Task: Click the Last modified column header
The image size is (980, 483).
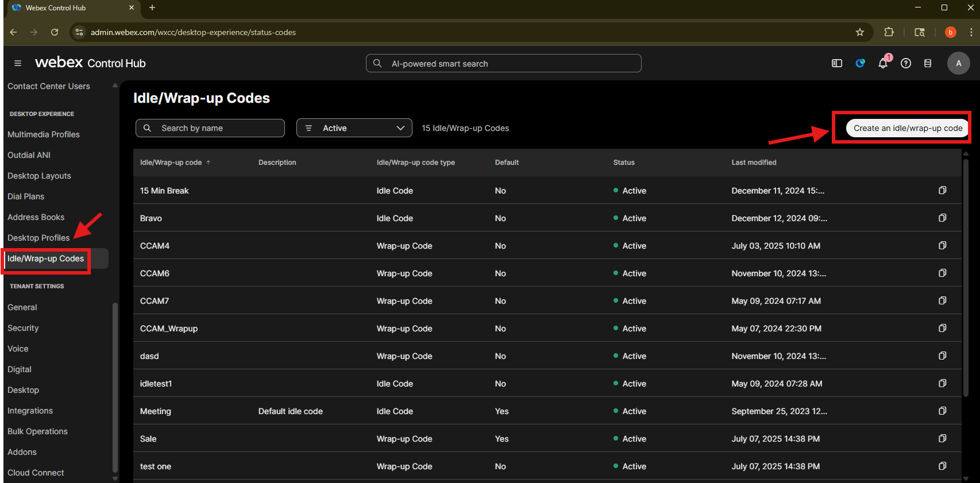Action: tap(754, 163)
